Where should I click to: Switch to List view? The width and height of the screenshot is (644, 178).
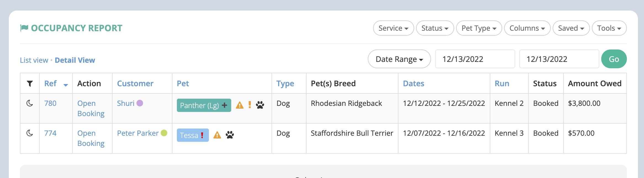pos(34,60)
